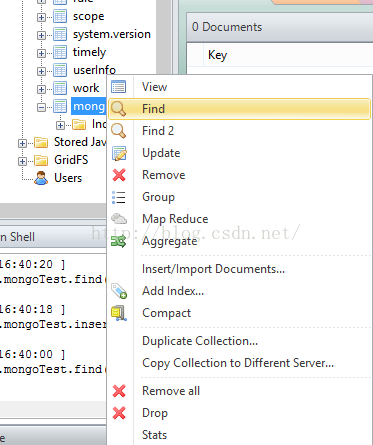Select the GridFS tree label
Screen dimensions: 373x445
(71, 160)
